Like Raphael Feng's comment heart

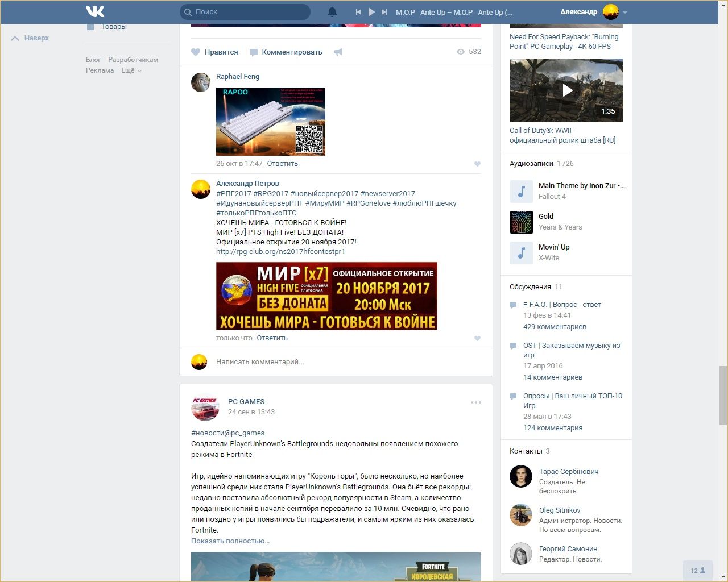click(477, 164)
